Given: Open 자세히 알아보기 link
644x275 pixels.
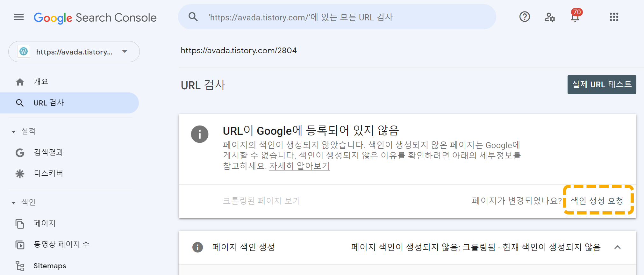Looking at the screenshot, I should (299, 166).
